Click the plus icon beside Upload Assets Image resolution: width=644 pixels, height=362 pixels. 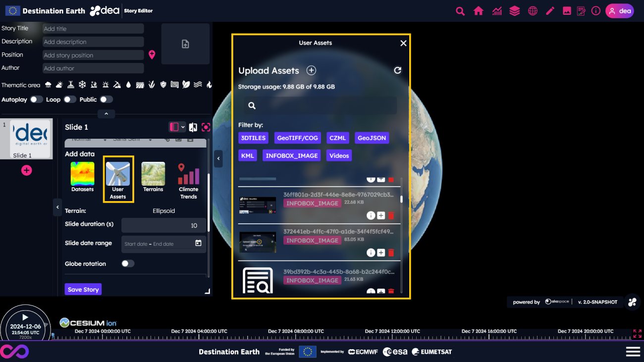pos(311,70)
